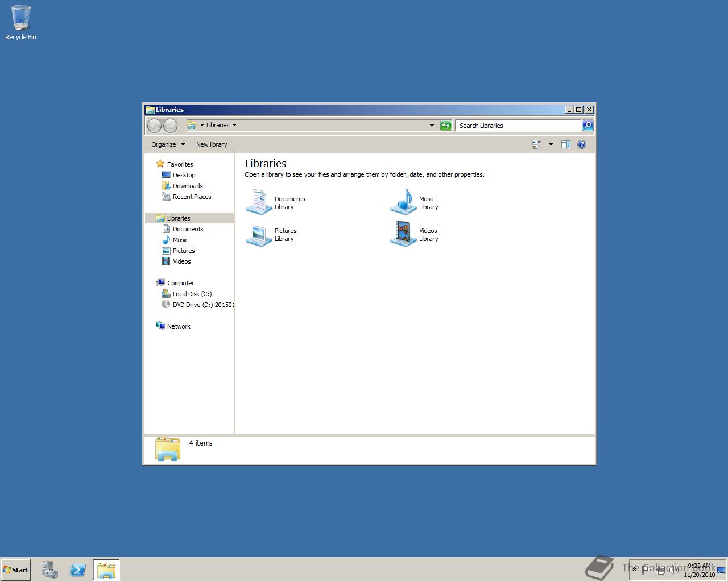
Task: Show the preview pane
Action: [565, 144]
